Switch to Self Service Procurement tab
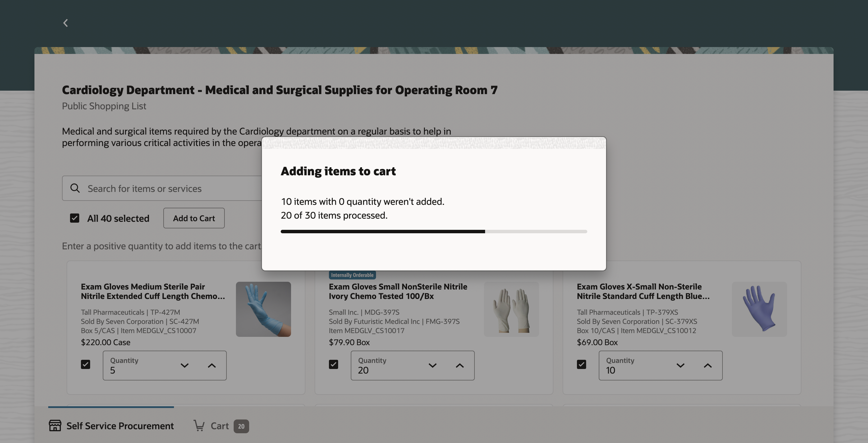The image size is (868, 443). 111,425
